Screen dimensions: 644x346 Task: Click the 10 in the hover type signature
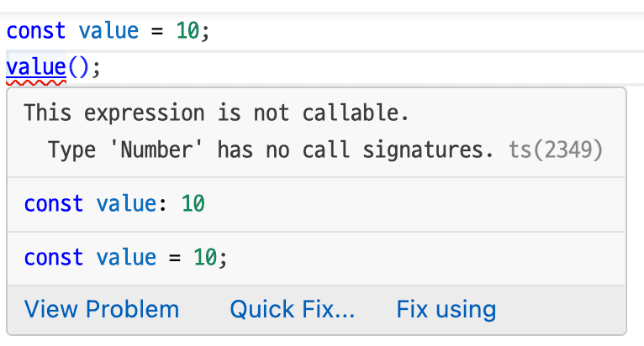point(193,204)
